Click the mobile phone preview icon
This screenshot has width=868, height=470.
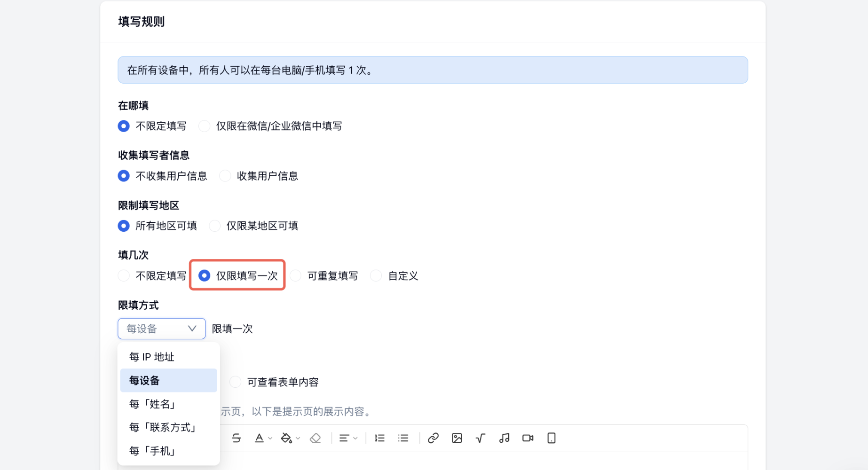pyautogui.click(x=552, y=438)
